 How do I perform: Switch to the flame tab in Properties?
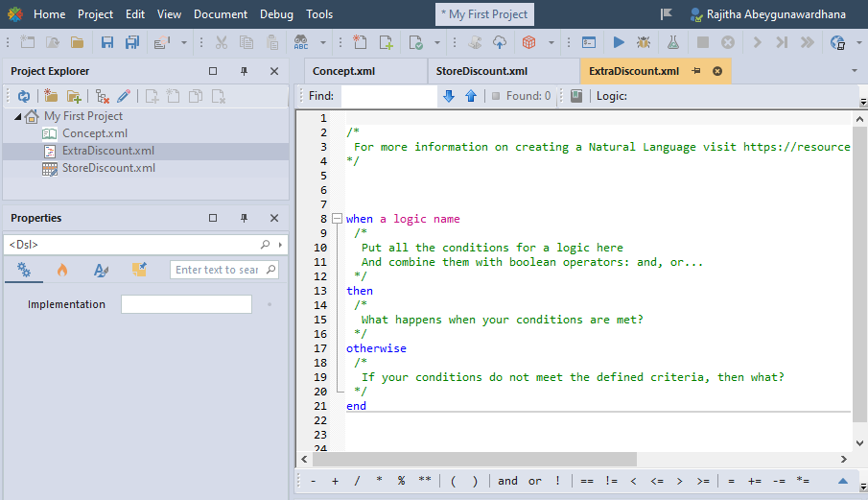click(x=62, y=270)
